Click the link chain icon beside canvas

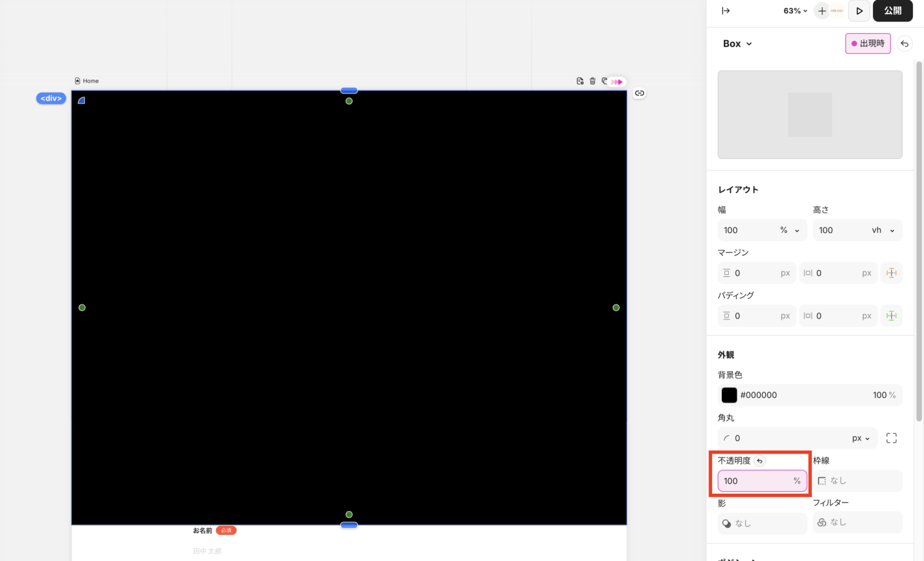click(639, 94)
